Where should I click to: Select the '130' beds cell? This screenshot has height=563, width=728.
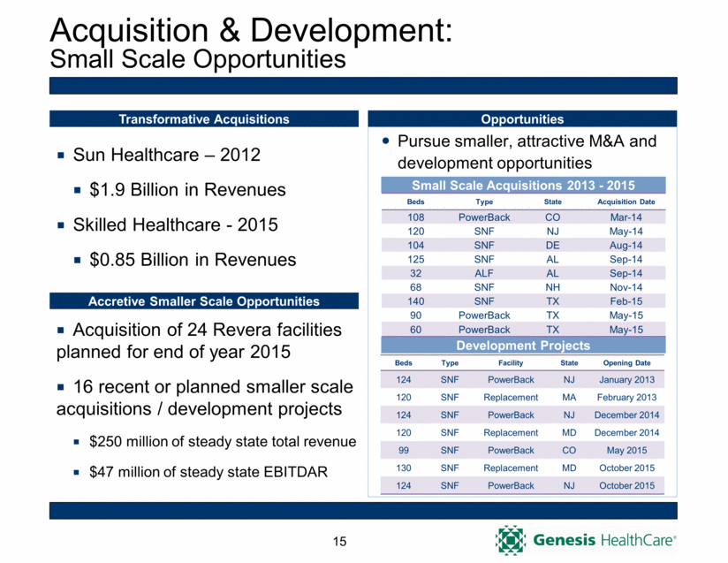tap(404, 468)
